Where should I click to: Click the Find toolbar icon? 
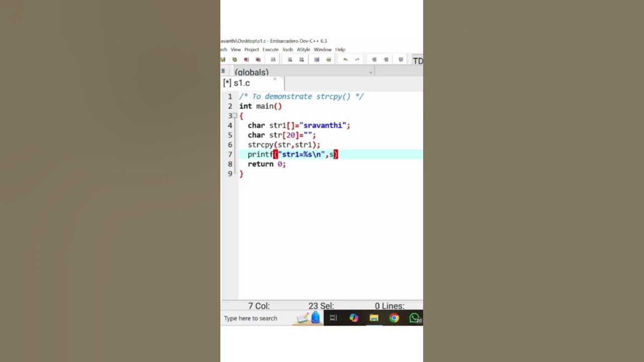(x=290, y=59)
